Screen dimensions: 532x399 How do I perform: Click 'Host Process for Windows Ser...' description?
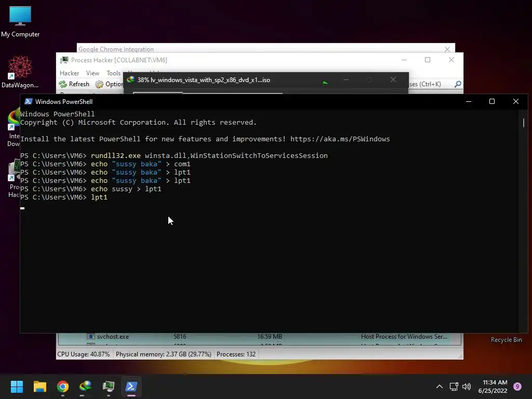click(x=404, y=337)
